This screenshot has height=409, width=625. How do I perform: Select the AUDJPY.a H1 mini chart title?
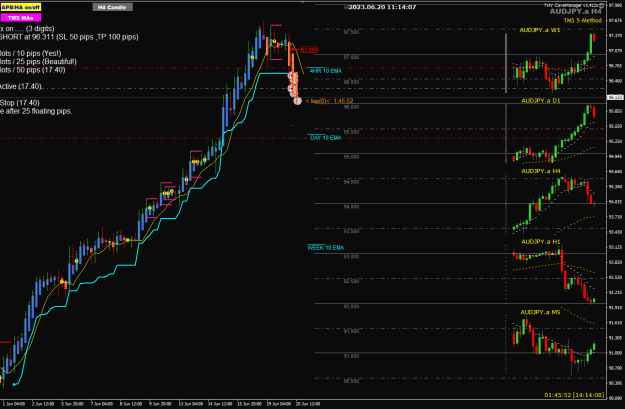coord(540,242)
